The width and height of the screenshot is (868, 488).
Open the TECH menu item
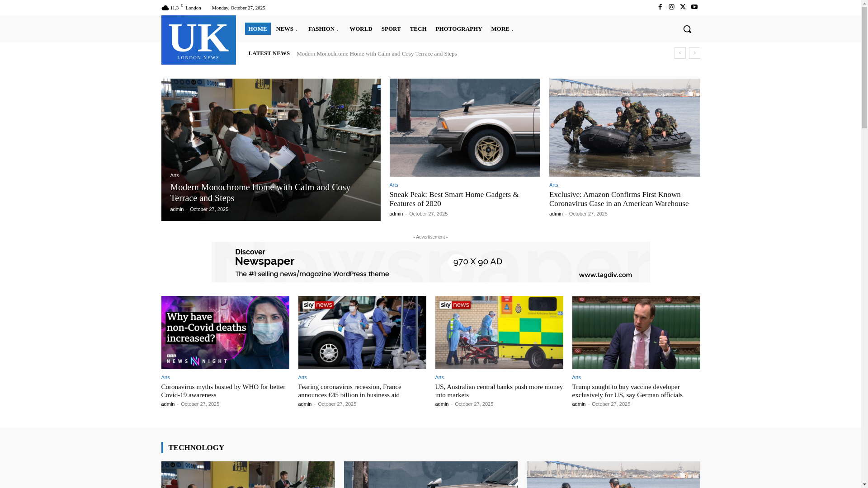click(x=418, y=29)
